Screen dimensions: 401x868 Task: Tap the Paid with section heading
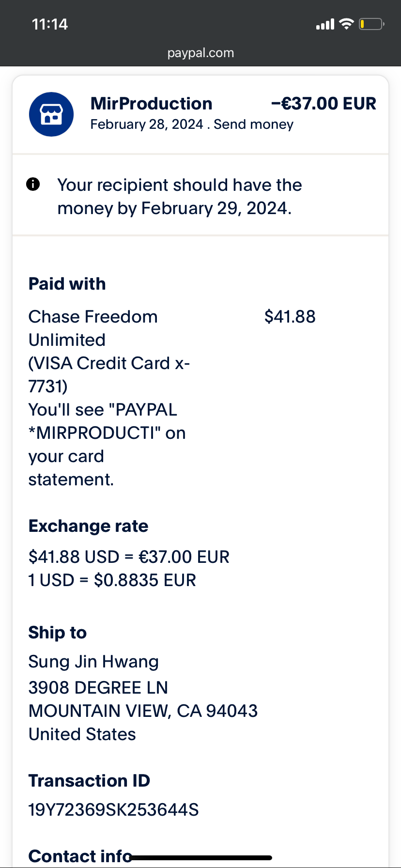click(x=67, y=284)
